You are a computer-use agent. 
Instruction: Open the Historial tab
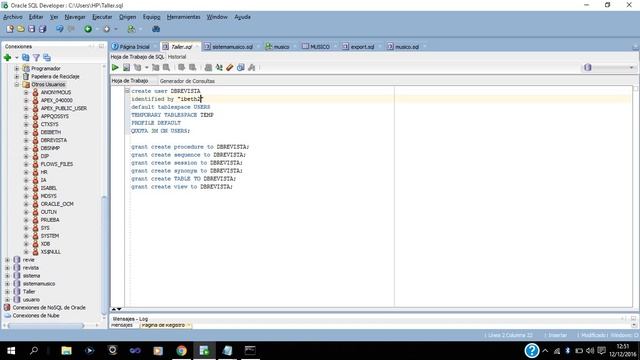point(177,57)
